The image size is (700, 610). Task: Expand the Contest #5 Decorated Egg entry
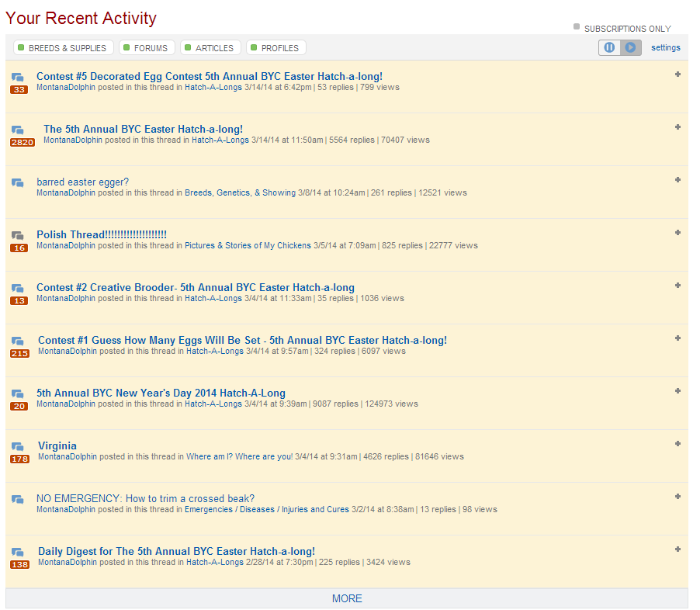click(x=677, y=75)
